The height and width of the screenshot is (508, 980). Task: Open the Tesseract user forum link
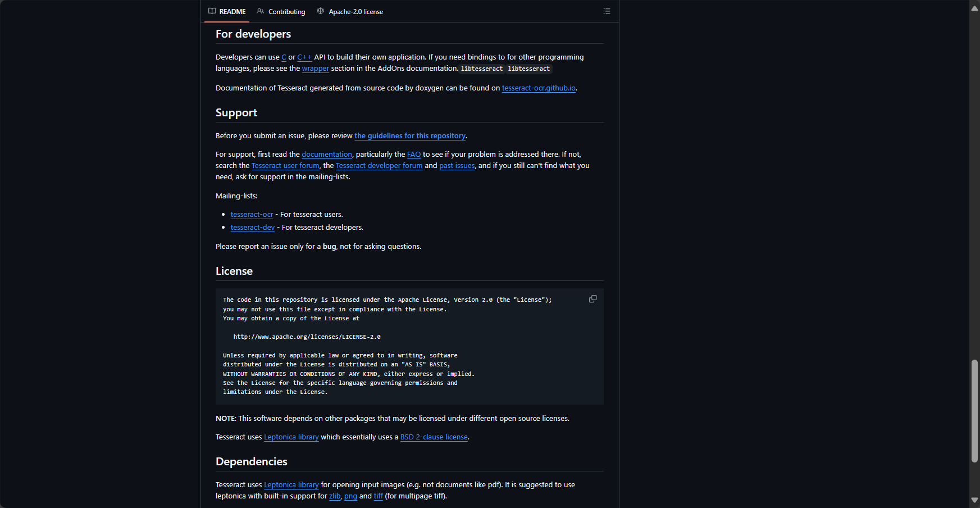(285, 166)
